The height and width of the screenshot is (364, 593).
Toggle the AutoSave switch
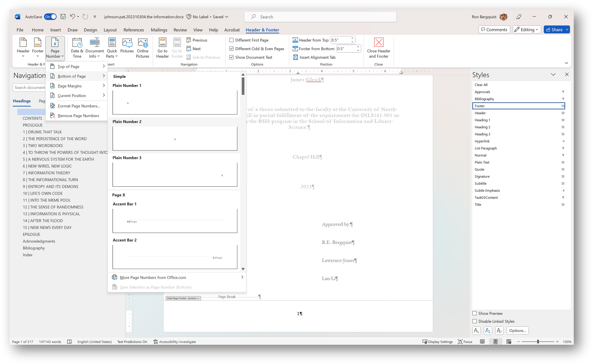[50, 17]
